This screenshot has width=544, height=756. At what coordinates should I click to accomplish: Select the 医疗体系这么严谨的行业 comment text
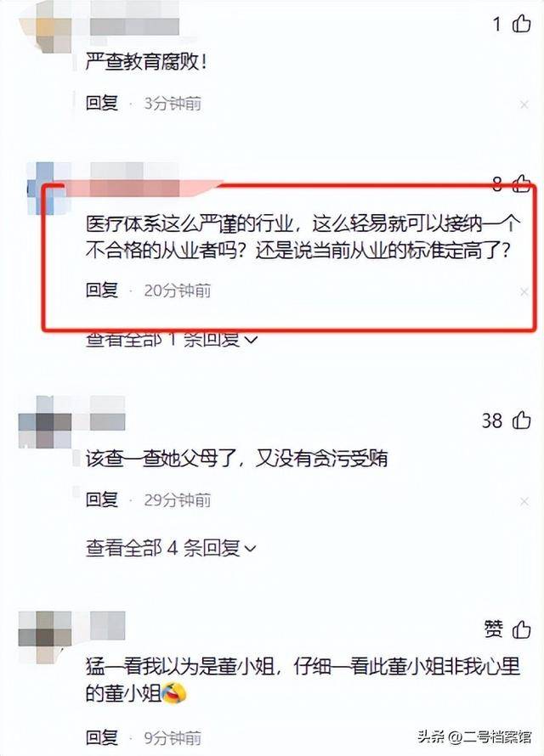click(303, 237)
